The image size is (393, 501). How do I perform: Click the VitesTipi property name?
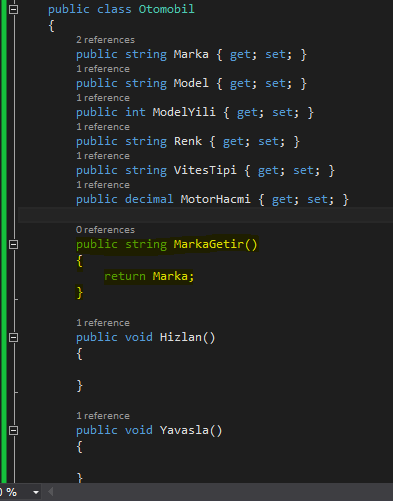(205, 170)
